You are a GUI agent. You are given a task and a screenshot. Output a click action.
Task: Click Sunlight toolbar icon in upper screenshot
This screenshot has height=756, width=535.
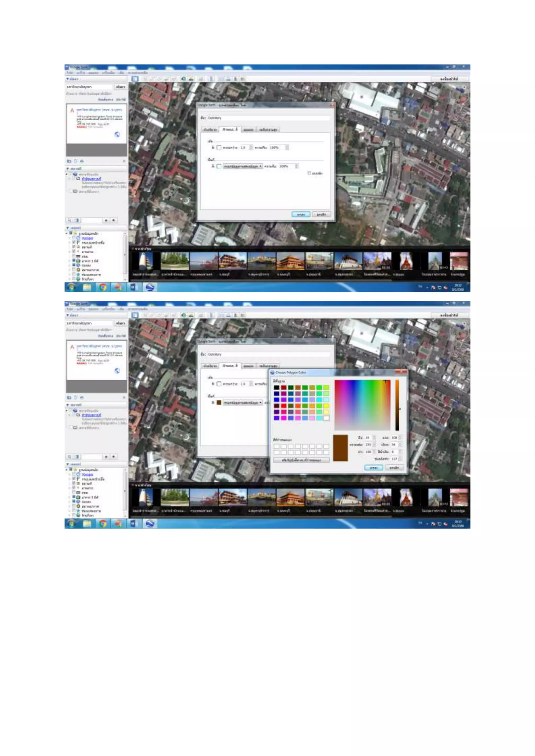click(191, 79)
